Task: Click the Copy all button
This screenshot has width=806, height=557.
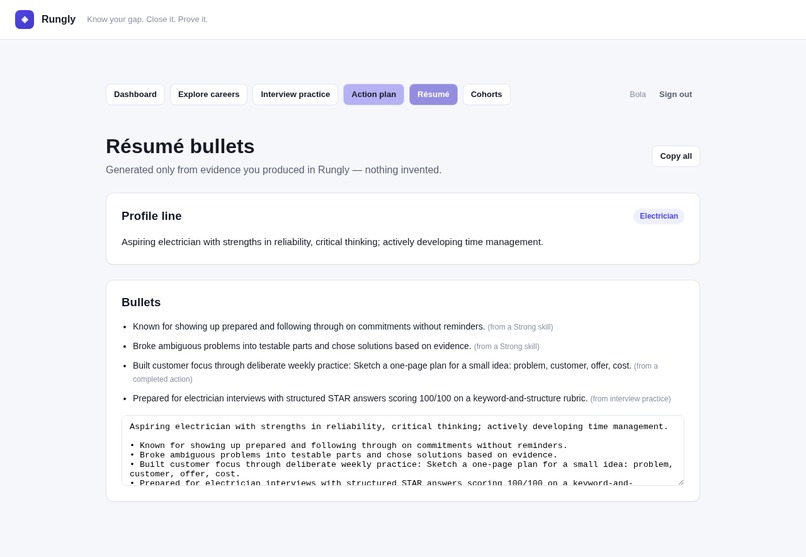Action: (x=676, y=156)
